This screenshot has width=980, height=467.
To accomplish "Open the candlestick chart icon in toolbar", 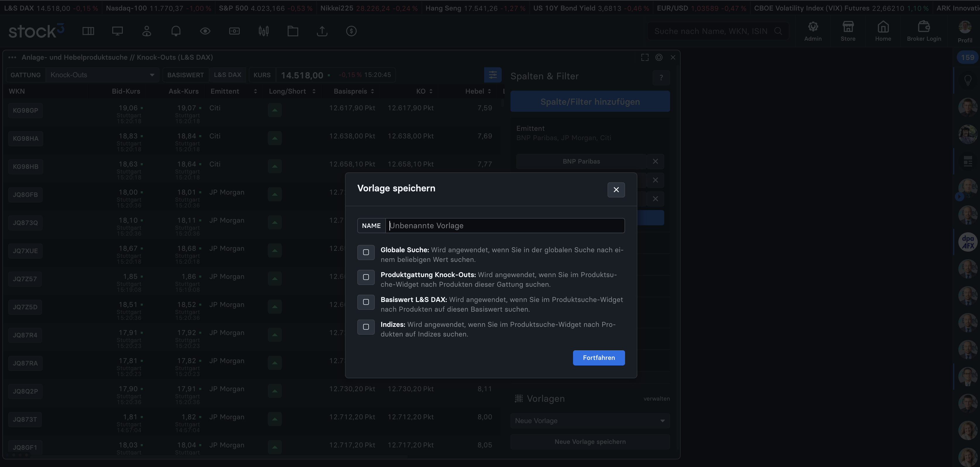I will pos(264,31).
